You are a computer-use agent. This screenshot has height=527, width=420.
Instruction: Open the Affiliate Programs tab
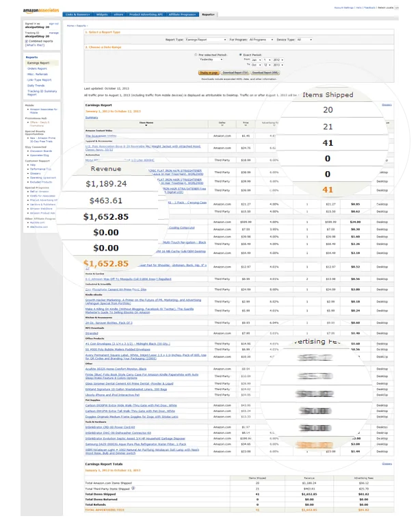[183, 14]
